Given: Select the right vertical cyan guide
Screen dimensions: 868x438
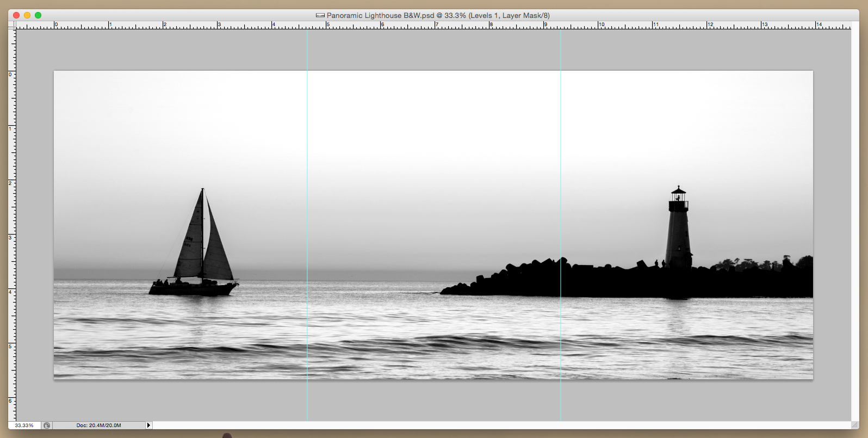Looking at the screenshot, I should click(561, 225).
